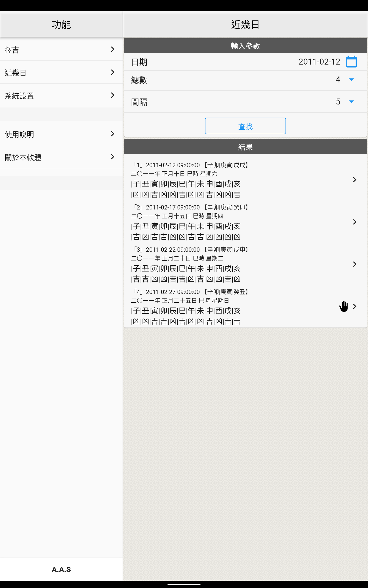The height and width of the screenshot is (588, 368).
Task: Click chevron beside sidebar 近幾日 entry
Action: [112, 72]
